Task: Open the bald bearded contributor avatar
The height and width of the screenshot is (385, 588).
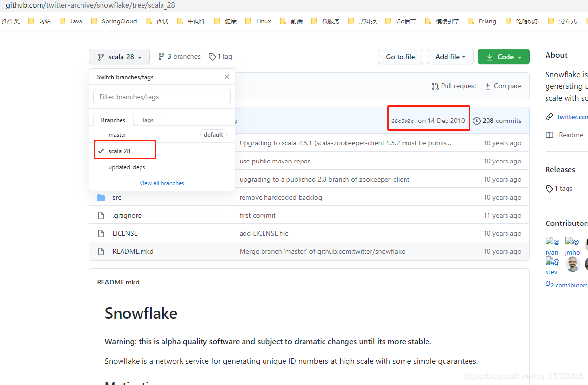Action: coord(572,264)
